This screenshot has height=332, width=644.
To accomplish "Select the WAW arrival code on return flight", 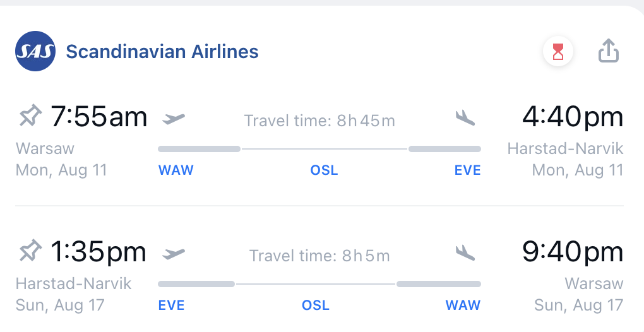I will point(463,305).
